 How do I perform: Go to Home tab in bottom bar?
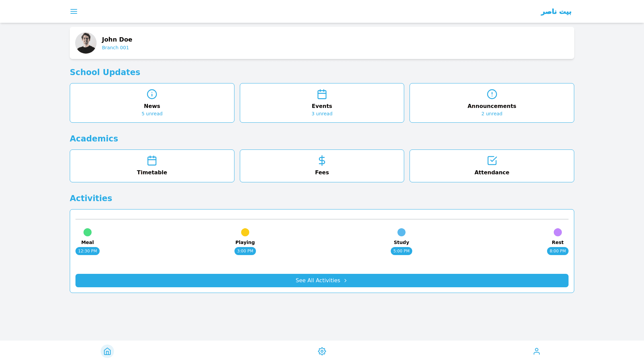click(x=107, y=351)
